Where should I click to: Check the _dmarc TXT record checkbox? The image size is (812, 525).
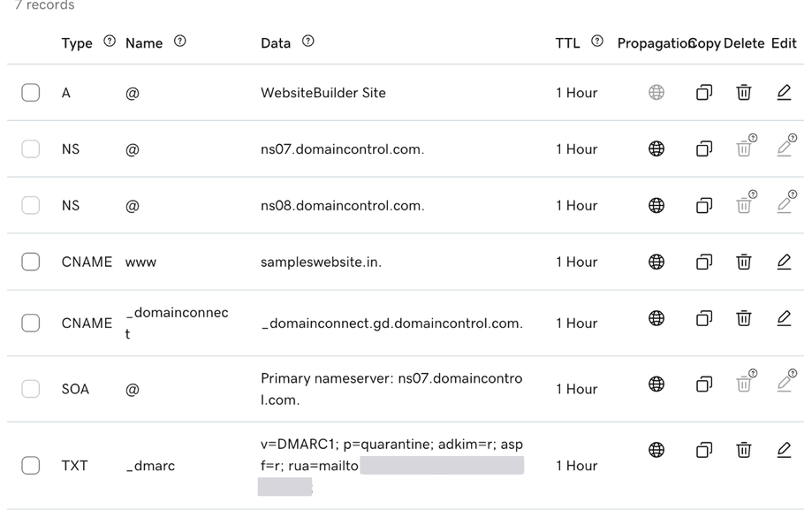[31, 466]
